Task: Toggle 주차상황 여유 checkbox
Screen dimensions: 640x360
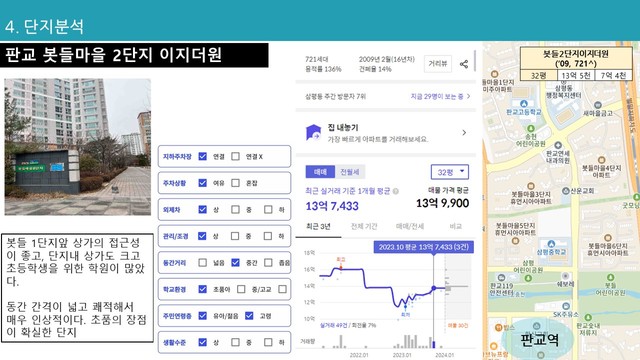Action: (x=202, y=183)
